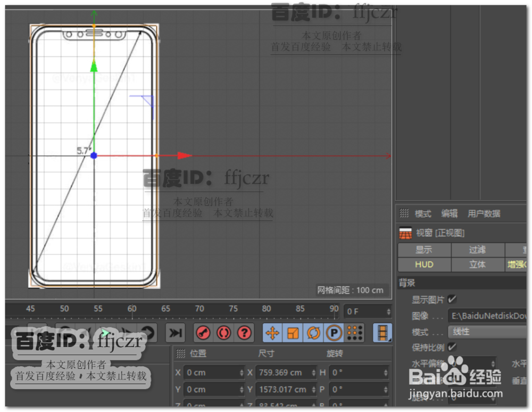Click the stepper arrows of position Y
Viewport: 532px width, 412px height.
242,390
